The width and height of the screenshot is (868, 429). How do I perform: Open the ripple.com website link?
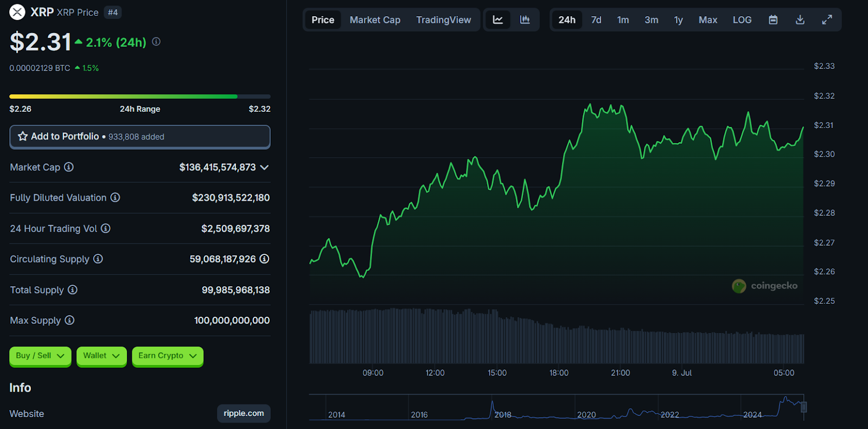pyautogui.click(x=244, y=413)
